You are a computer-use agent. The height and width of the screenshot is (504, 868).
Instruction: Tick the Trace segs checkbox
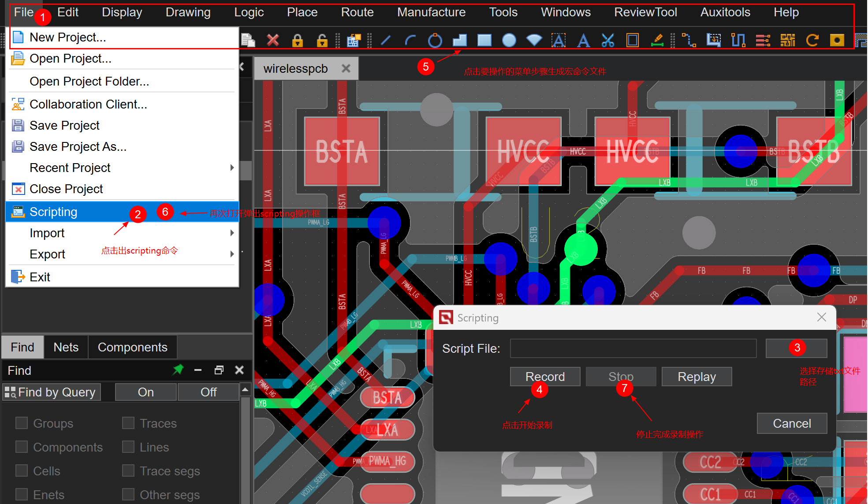[x=128, y=471]
